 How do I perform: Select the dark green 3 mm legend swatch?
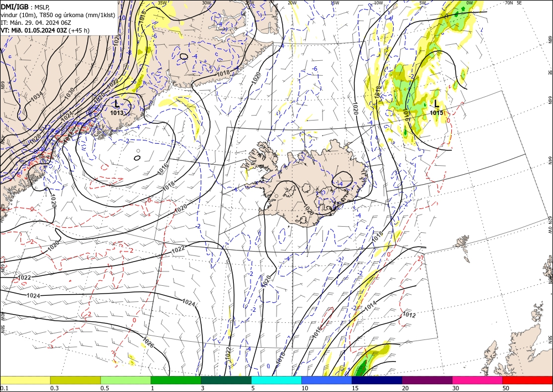(x=226, y=380)
